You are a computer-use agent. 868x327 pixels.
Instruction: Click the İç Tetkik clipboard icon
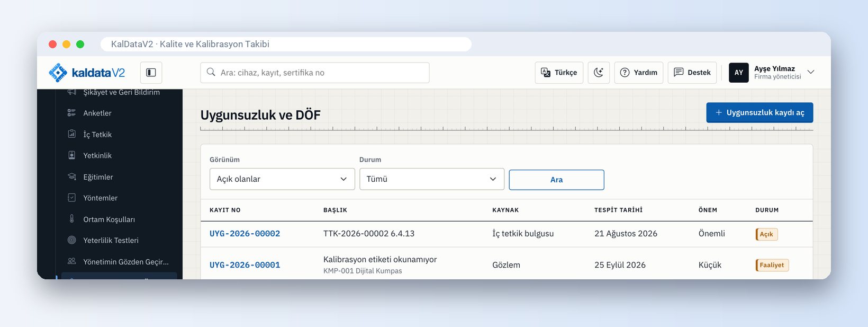(71, 134)
